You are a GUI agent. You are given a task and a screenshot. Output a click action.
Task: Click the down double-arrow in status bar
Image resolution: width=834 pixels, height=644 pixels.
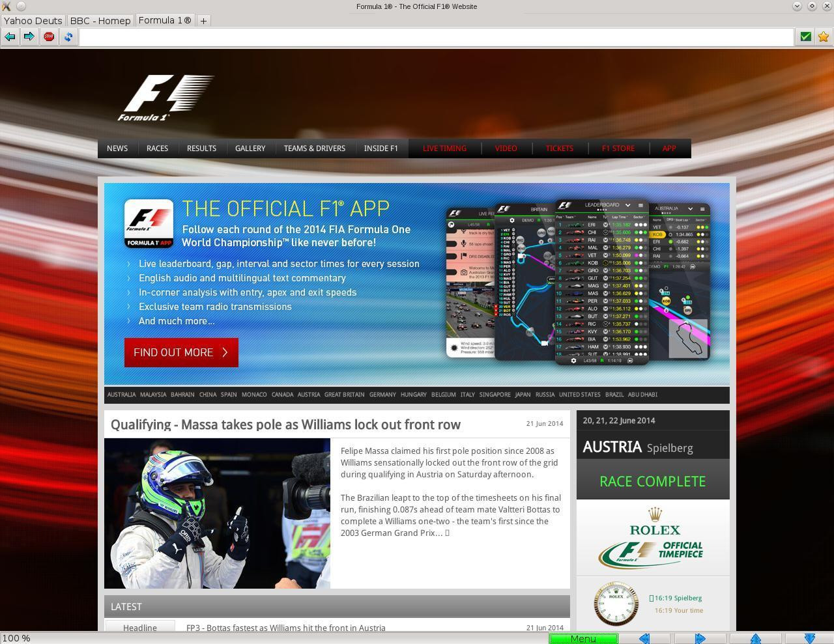pos(810,639)
